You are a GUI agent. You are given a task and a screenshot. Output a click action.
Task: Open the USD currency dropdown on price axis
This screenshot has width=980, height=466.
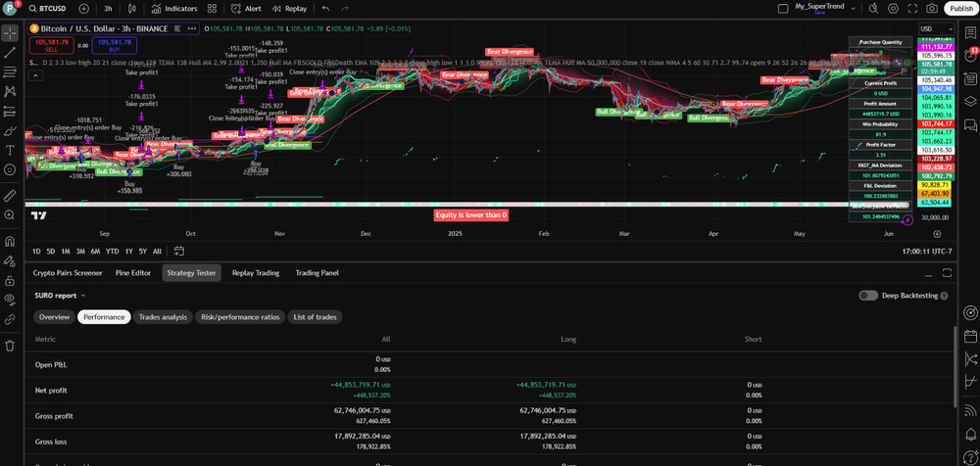tap(936, 28)
